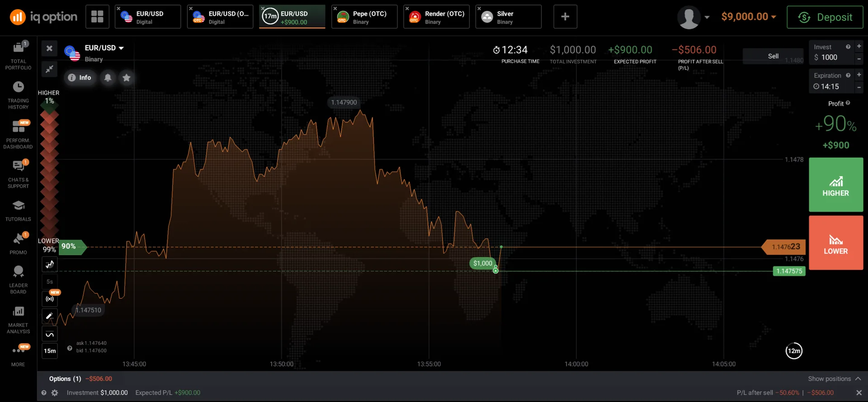Change the 15m chart time range
Viewport: 868px width, 402px height.
tap(50, 351)
